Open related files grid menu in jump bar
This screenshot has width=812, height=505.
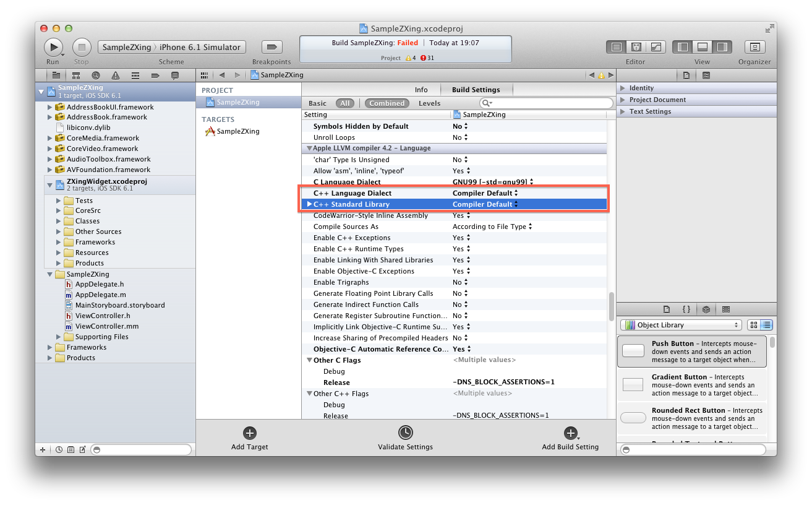click(205, 75)
